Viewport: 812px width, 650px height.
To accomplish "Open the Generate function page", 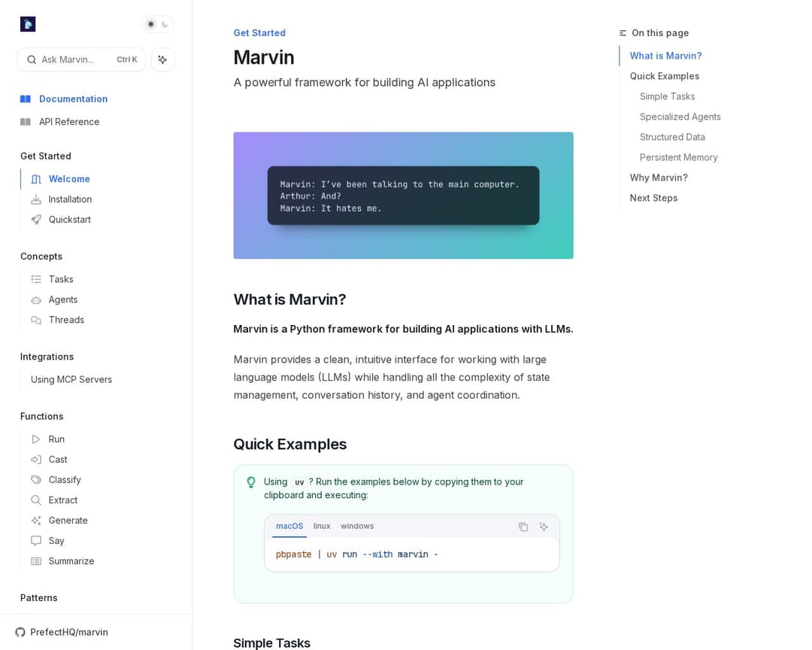I will [x=68, y=520].
